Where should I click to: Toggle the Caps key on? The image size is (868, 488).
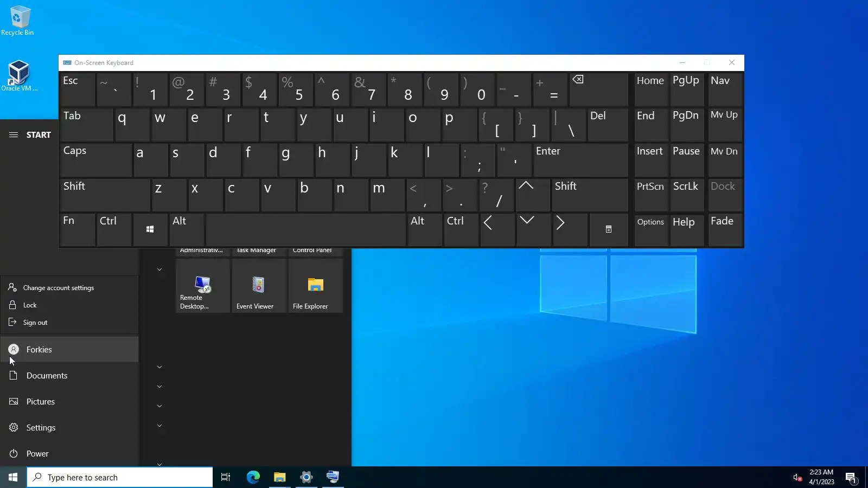pyautogui.click(x=96, y=159)
